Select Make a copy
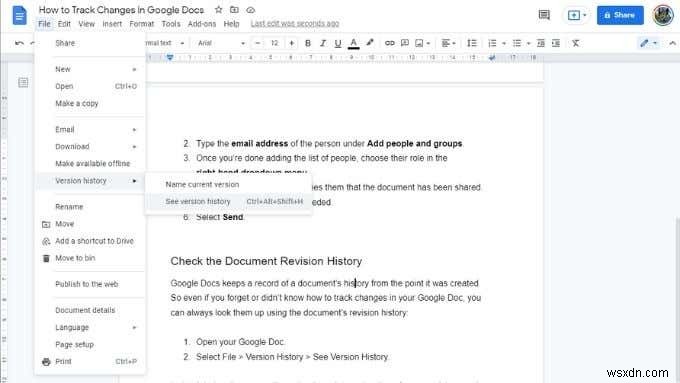Screen dimensions: 680x383 [90, 103]
